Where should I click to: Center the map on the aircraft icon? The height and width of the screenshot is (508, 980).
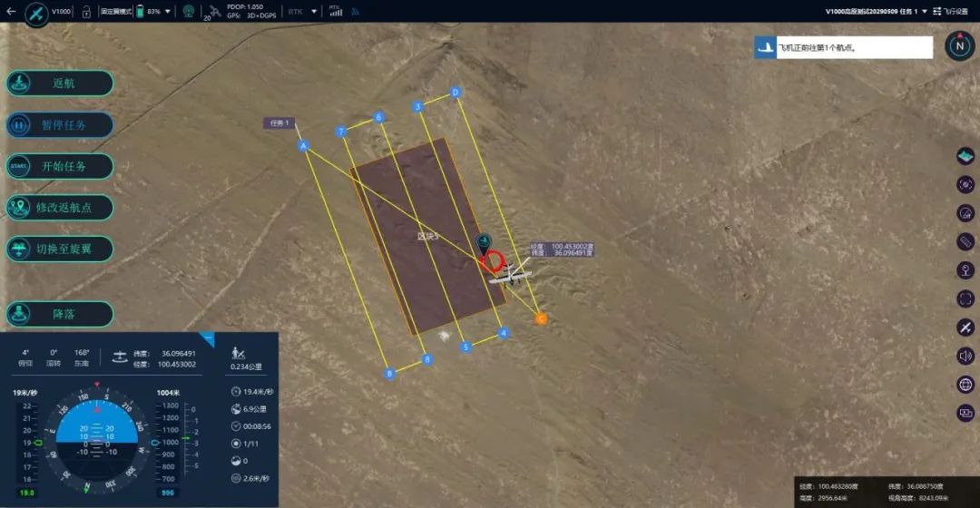point(965,327)
